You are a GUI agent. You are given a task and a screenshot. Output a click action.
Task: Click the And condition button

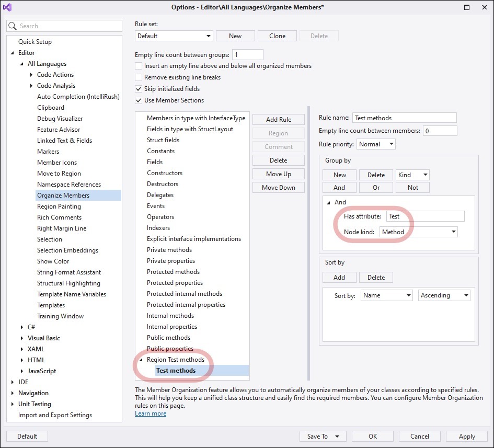coord(340,188)
